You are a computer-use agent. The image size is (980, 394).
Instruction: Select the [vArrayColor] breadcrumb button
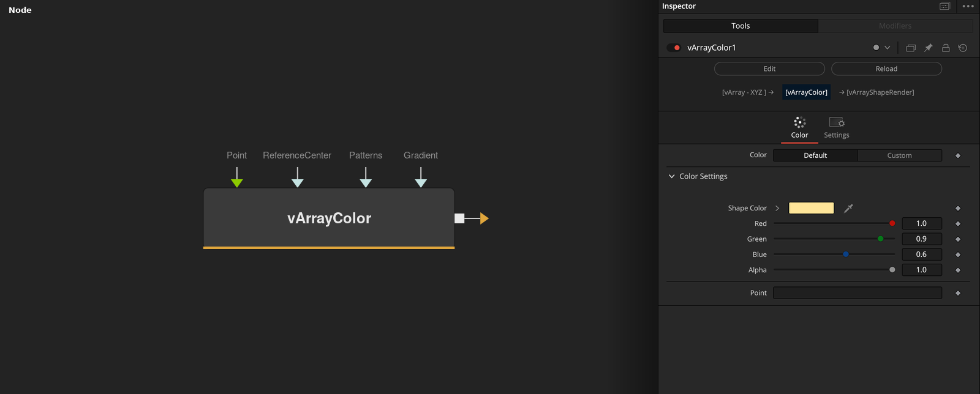coord(806,92)
